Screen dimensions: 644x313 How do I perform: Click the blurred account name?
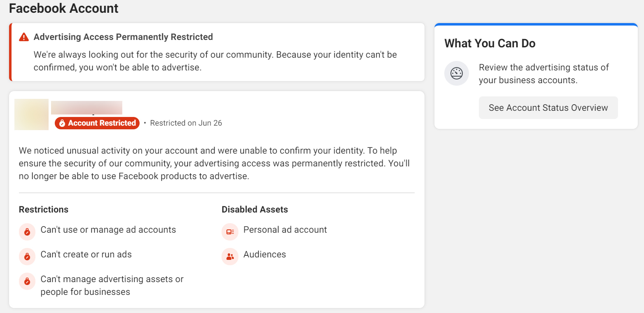[86, 107]
